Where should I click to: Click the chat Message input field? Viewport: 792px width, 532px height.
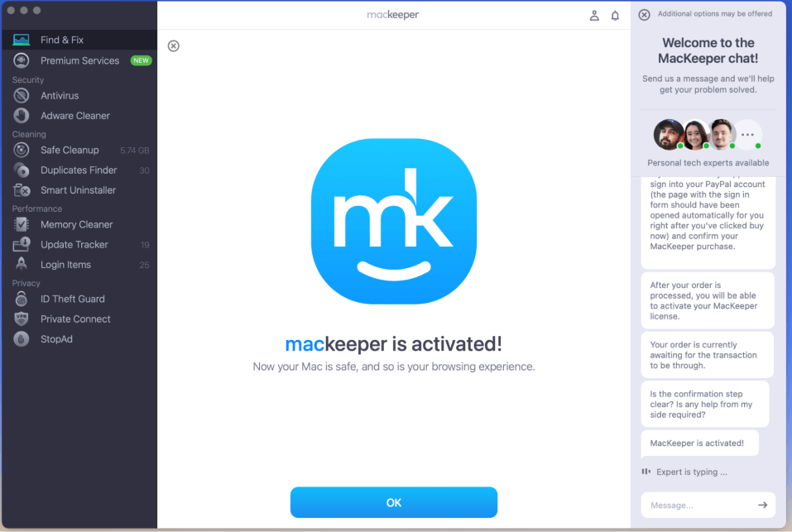(708, 505)
